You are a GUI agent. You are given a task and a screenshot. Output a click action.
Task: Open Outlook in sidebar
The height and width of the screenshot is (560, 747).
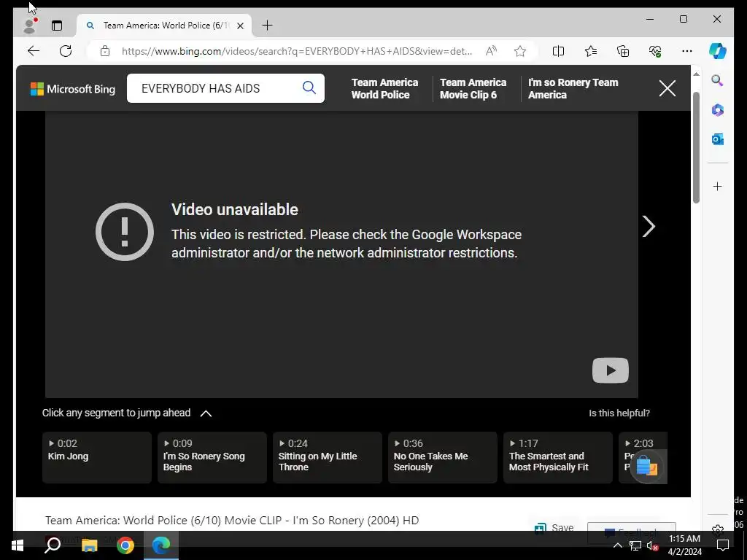[718, 139]
